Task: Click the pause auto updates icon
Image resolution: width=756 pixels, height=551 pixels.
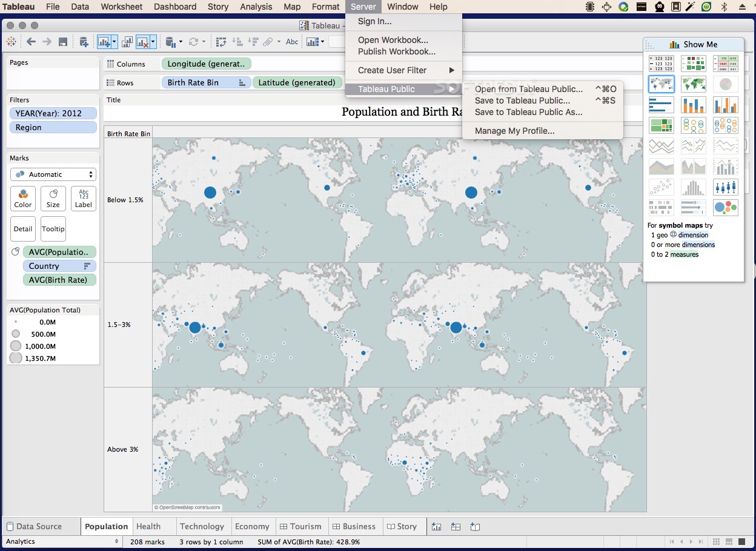Action: point(170,42)
